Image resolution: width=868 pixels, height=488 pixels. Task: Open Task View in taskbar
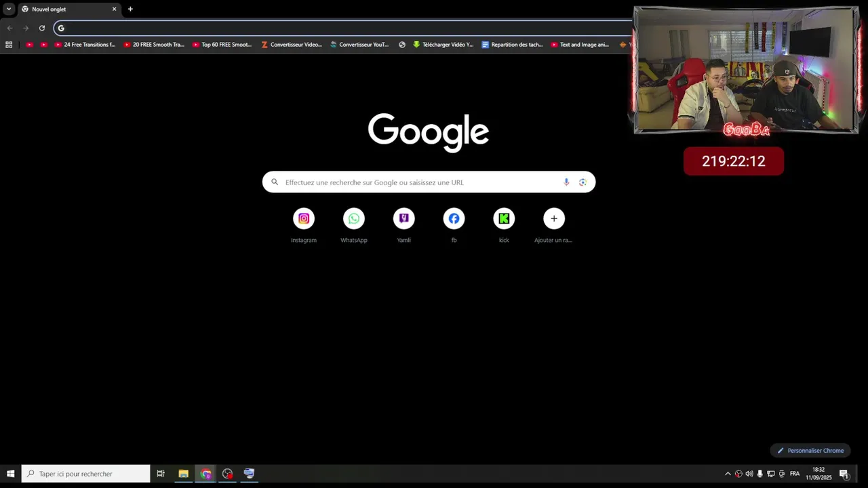point(161,474)
